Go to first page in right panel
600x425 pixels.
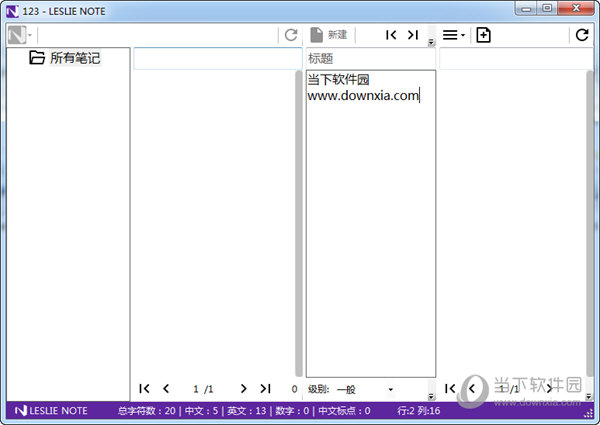pos(450,389)
